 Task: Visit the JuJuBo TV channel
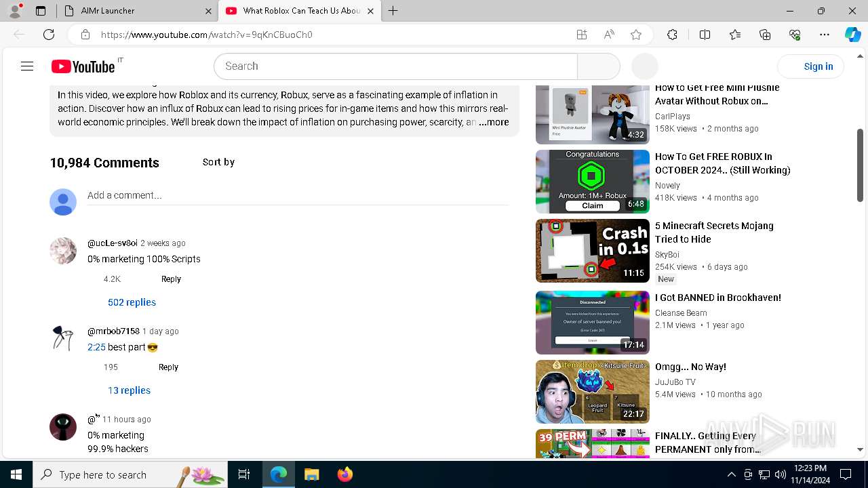pos(675,382)
